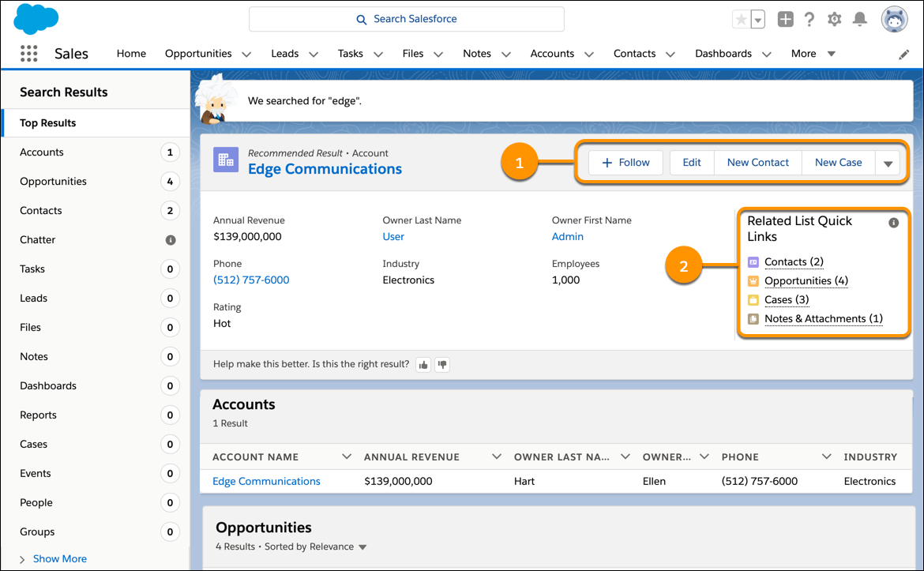This screenshot has height=571, width=924.
Task: Click the Opportunities quick link crown icon
Action: click(753, 281)
